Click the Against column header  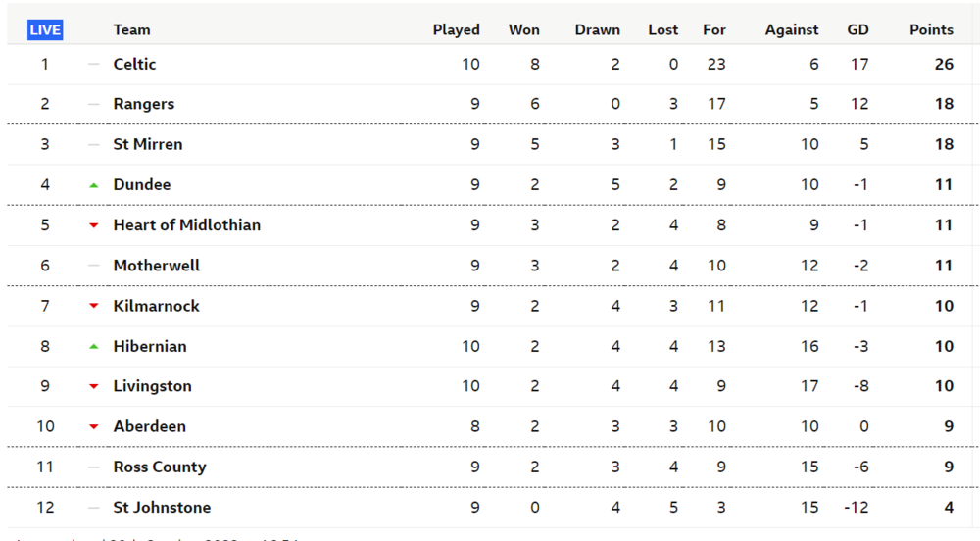point(791,30)
